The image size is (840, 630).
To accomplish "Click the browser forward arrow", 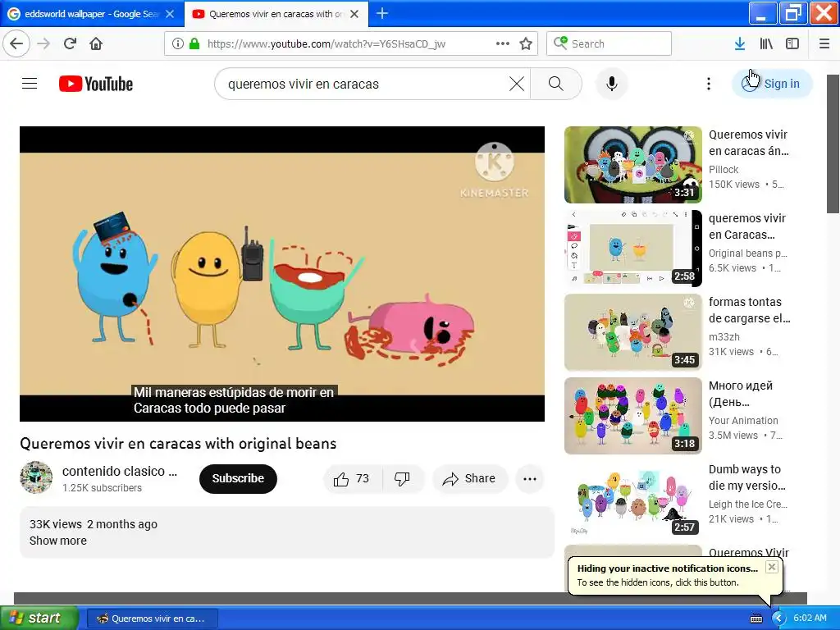I will click(43, 43).
